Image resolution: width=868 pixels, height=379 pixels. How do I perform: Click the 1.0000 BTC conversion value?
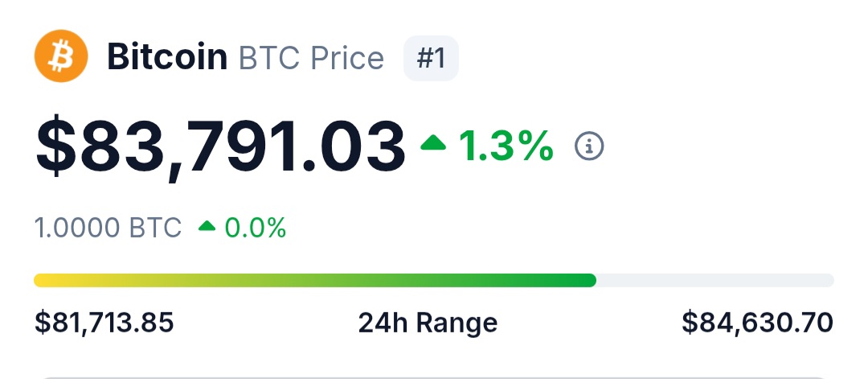pos(108,228)
